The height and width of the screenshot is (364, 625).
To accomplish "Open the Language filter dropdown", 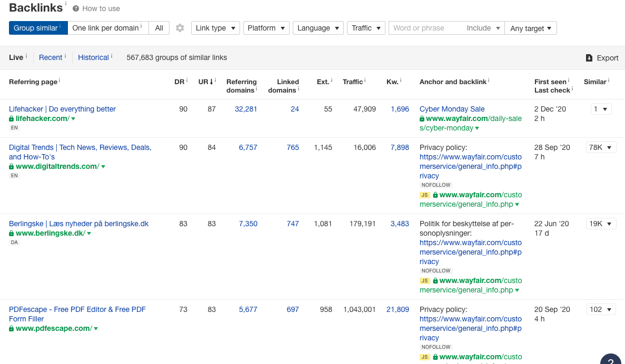I will point(318,27).
